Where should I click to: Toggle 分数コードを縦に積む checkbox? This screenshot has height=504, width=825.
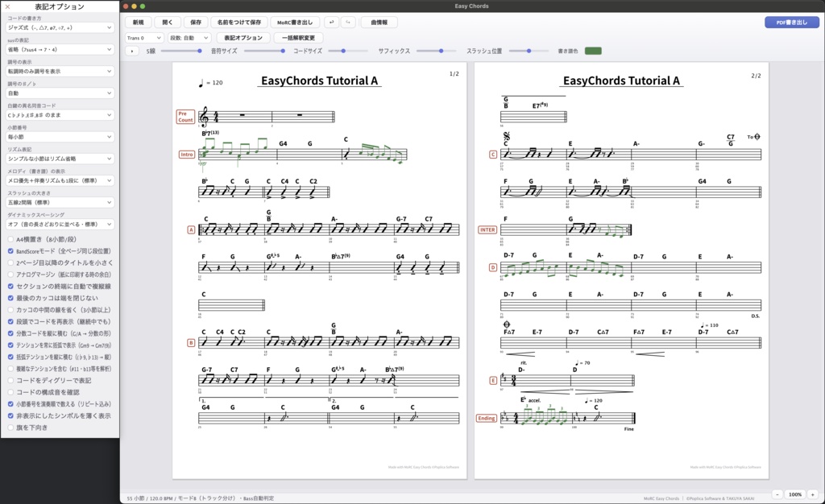[10, 333]
